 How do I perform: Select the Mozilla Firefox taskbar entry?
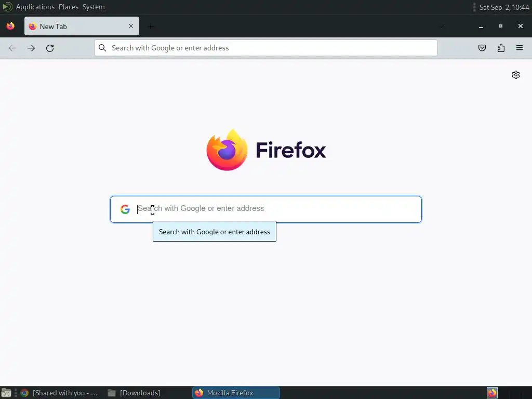(236, 393)
